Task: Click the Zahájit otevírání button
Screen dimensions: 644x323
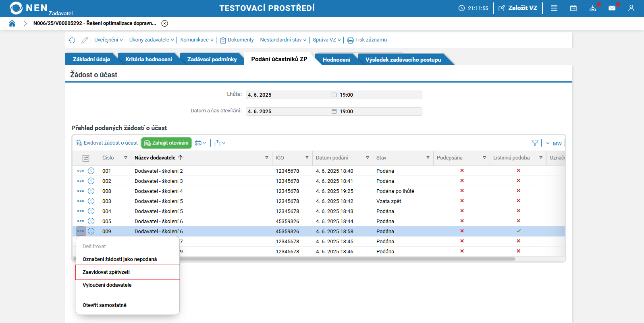Action: pos(166,143)
